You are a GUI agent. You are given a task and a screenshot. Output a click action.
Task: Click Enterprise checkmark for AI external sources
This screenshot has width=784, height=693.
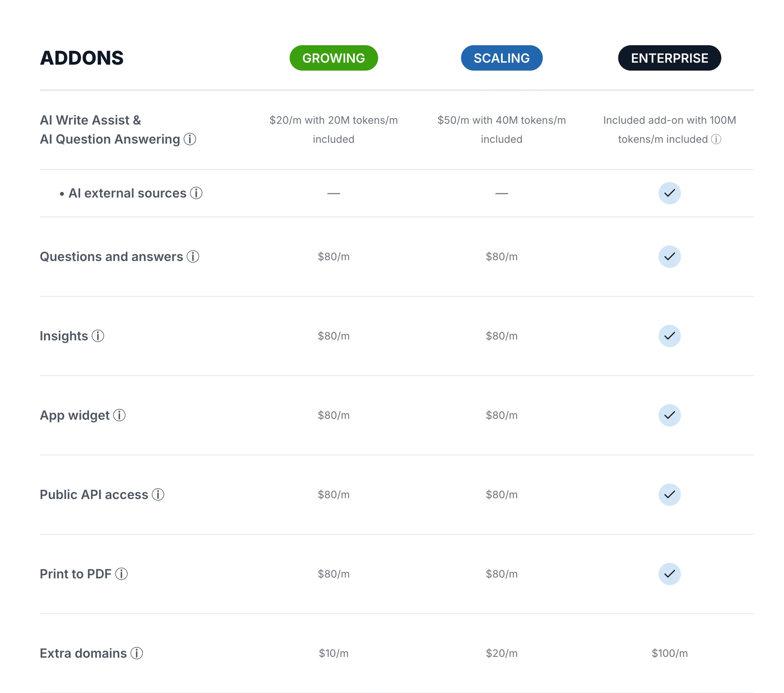(x=670, y=193)
